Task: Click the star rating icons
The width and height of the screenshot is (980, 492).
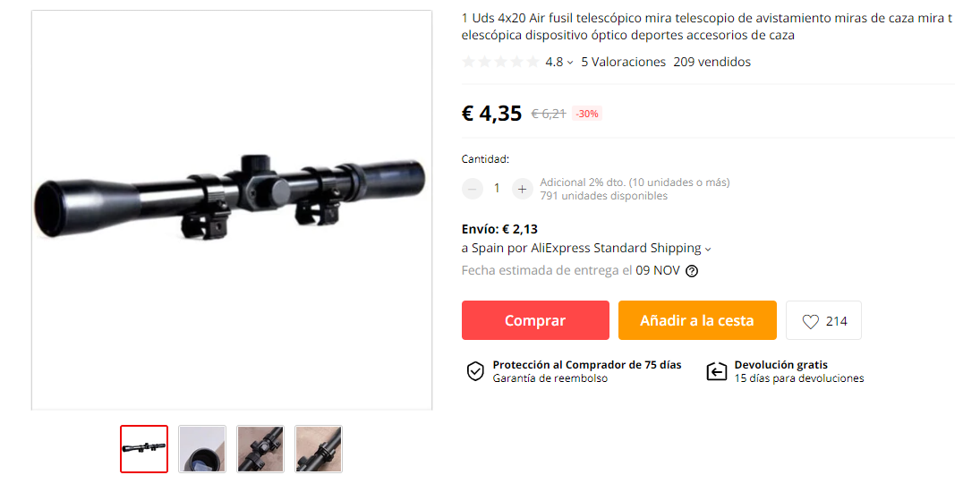Action: tap(500, 62)
